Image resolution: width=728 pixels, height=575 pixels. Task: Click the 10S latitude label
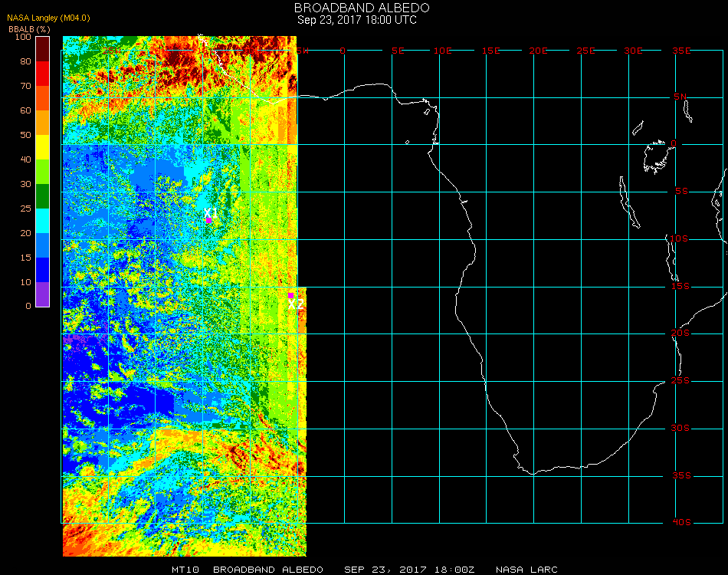pyautogui.click(x=679, y=238)
